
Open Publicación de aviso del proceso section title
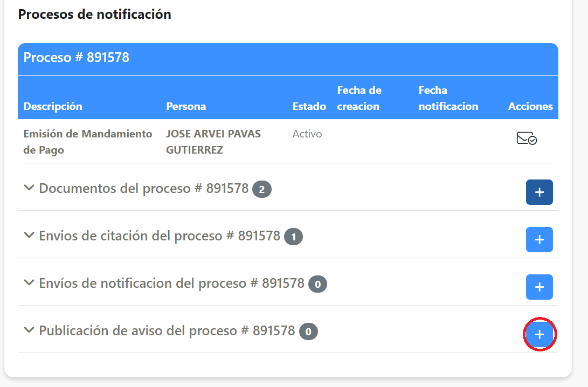pos(167,331)
